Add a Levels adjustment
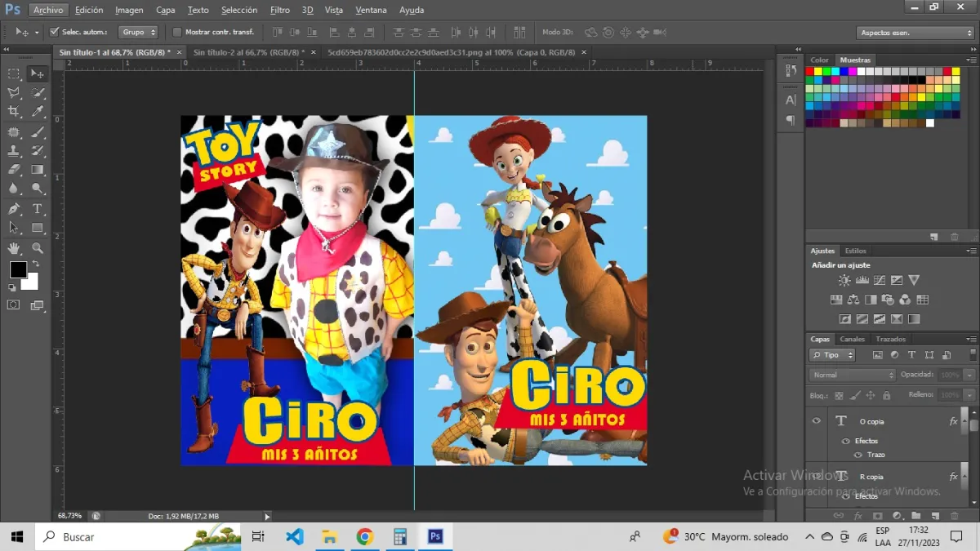 tap(862, 280)
